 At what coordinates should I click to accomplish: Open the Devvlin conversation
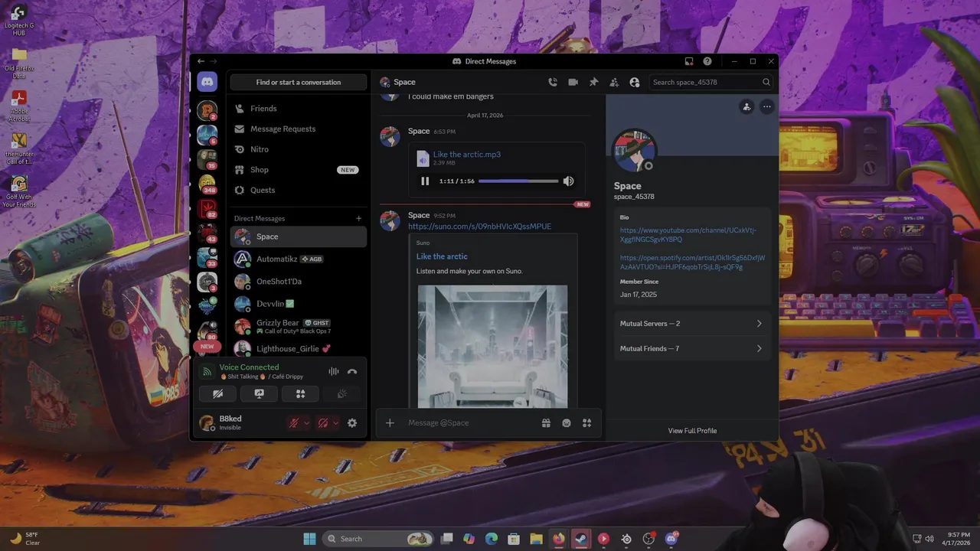tap(298, 304)
